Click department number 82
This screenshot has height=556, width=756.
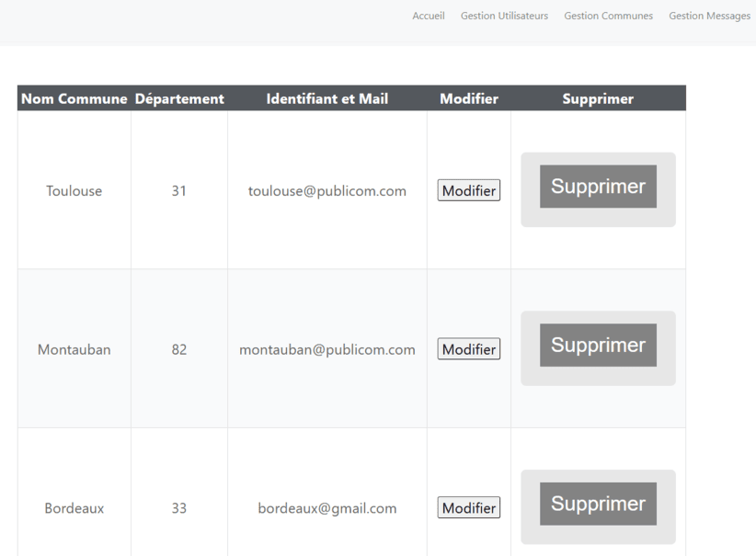tap(179, 349)
